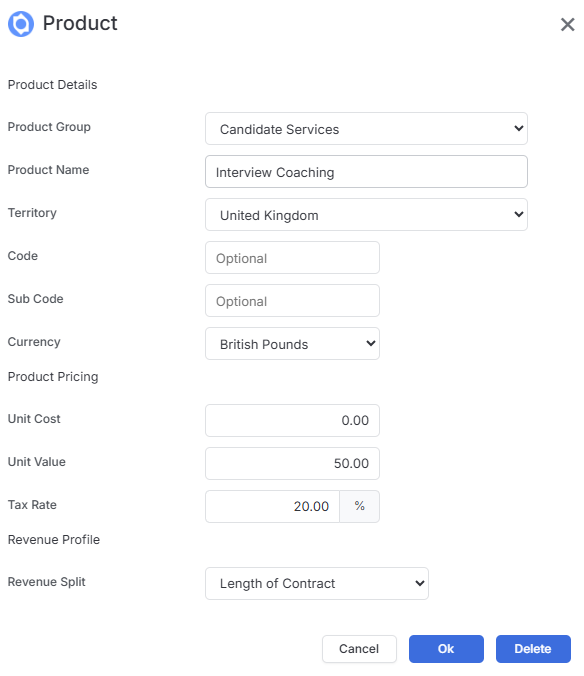
Task: Open the Currency dropdown showing British Pounds
Action: (292, 344)
